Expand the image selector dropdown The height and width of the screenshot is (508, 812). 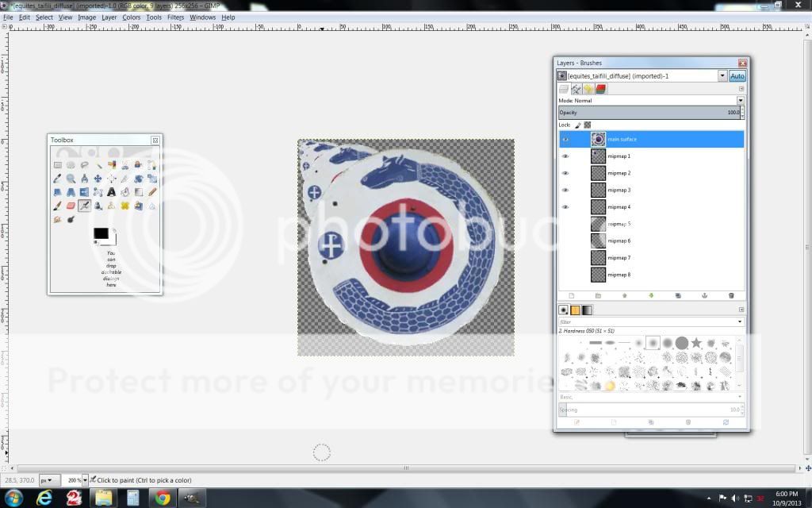[x=722, y=76]
